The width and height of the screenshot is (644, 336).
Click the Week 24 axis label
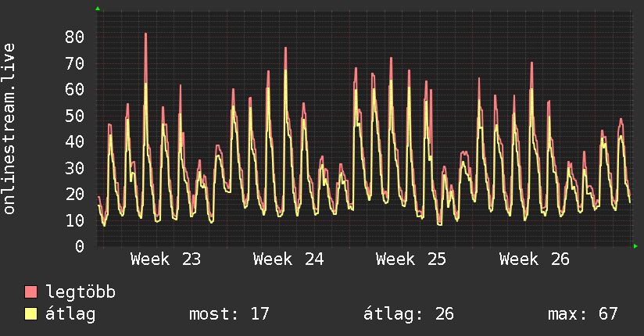pos(288,259)
